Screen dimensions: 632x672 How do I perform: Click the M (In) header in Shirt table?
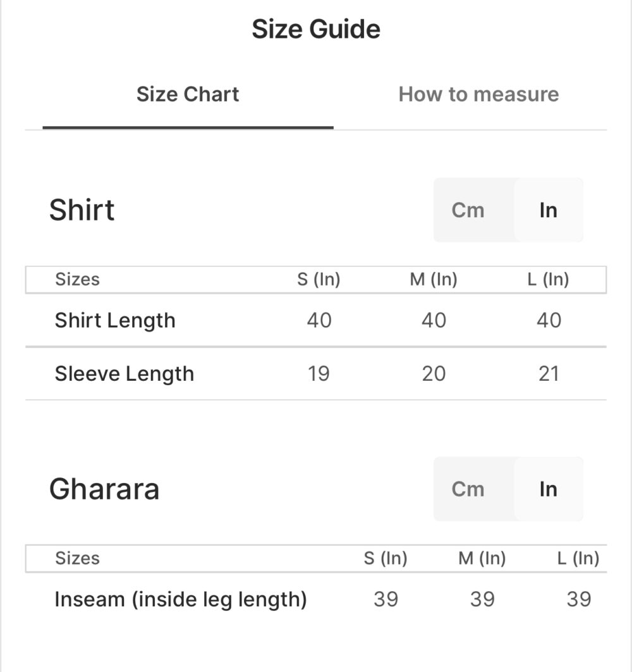point(434,279)
